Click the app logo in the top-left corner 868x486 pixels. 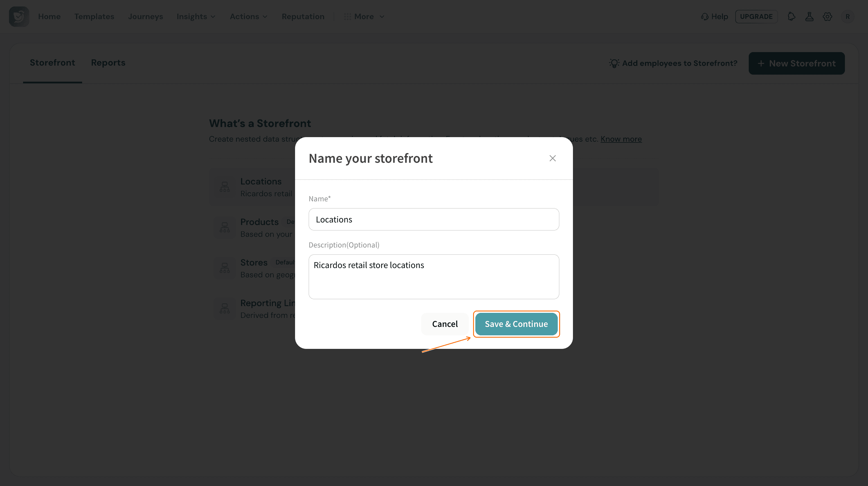[19, 17]
